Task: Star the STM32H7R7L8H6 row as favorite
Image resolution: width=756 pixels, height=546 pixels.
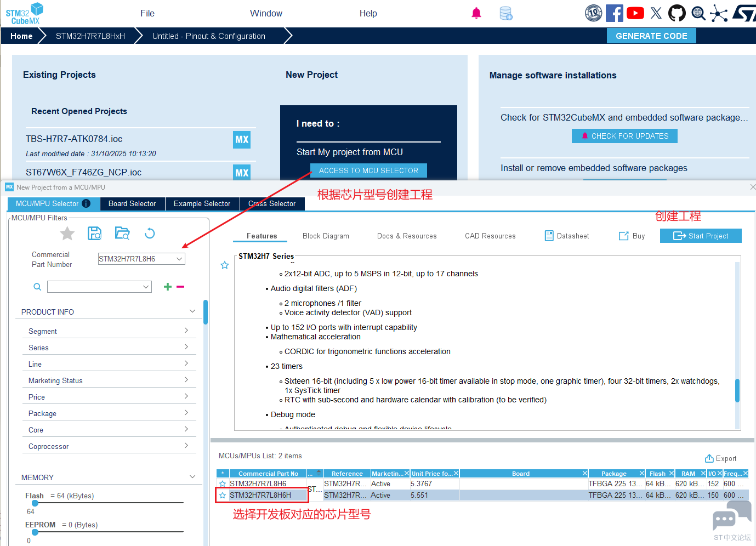Action: click(223, 484)
